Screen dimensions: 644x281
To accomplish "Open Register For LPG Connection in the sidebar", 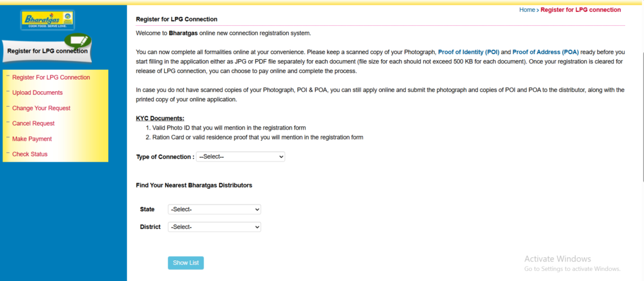I will (51, 77).
